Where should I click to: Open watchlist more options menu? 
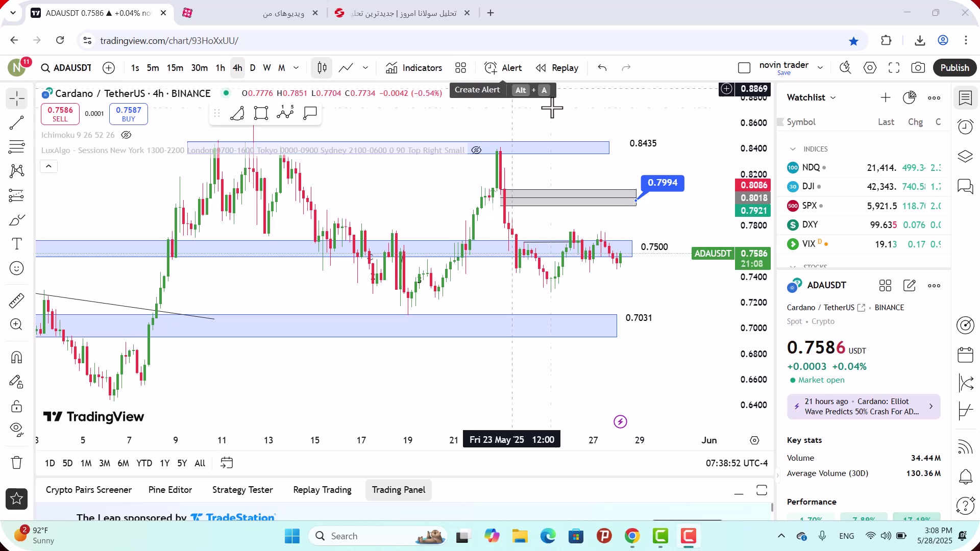[x=934, y=97]
